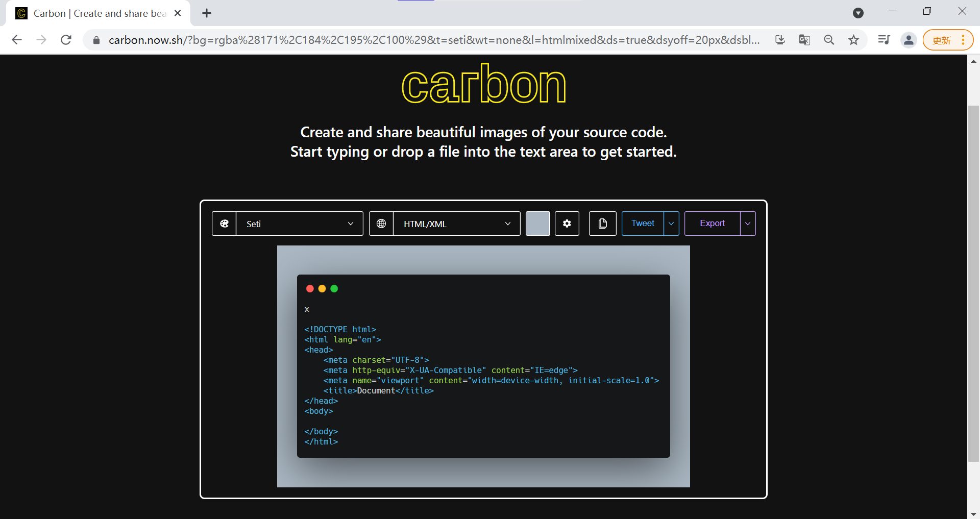The width and height of the screenshot is (980, 519).
Task: Click the meta charset="UTF-8" line
Action: coord(376,360)
